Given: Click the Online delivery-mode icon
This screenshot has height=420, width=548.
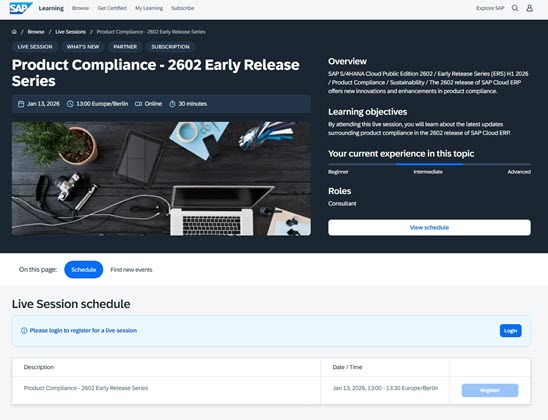Looking at the screenshot, I should point(138,104).
